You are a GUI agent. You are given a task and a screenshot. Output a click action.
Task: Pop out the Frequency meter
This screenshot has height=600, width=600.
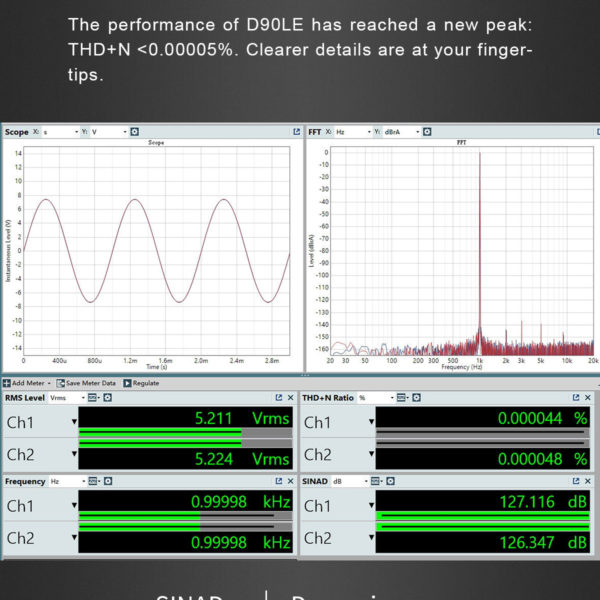(x=279, y=481)
